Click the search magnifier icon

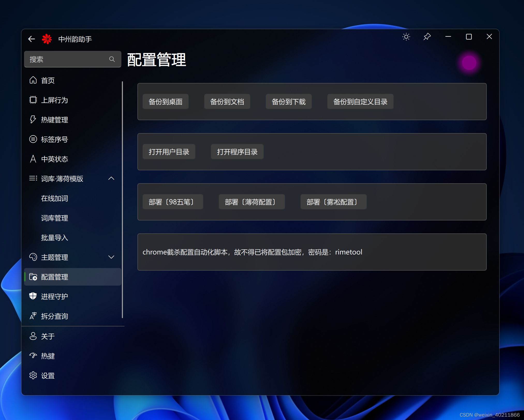[112, 59]
